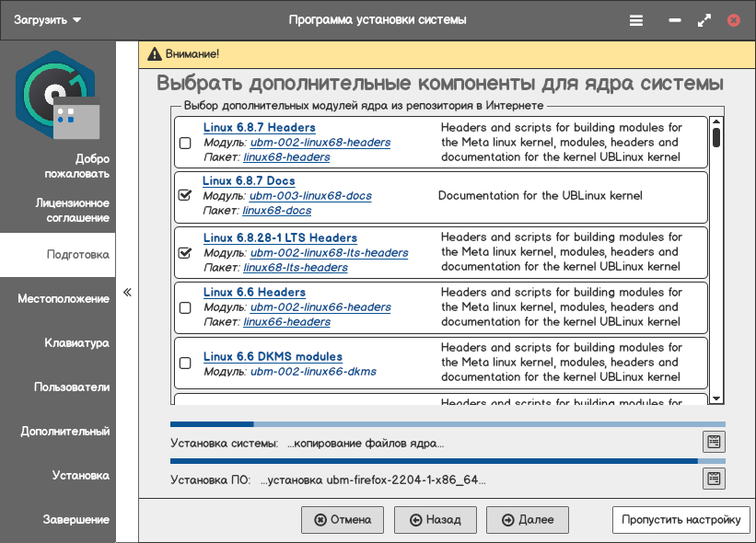Collapse the sidebar with double-chevron arrow
Viewport: 756px width, 543px height.
pos(127,293)
